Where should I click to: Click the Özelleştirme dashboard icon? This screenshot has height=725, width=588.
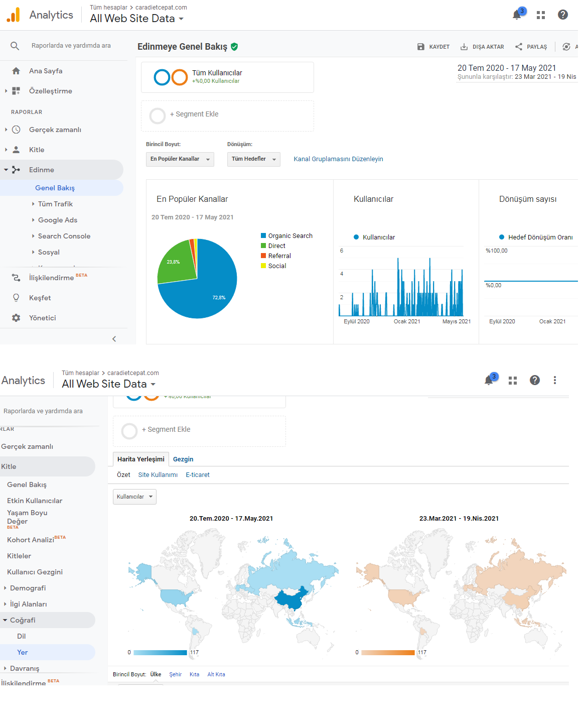(16, 91)
